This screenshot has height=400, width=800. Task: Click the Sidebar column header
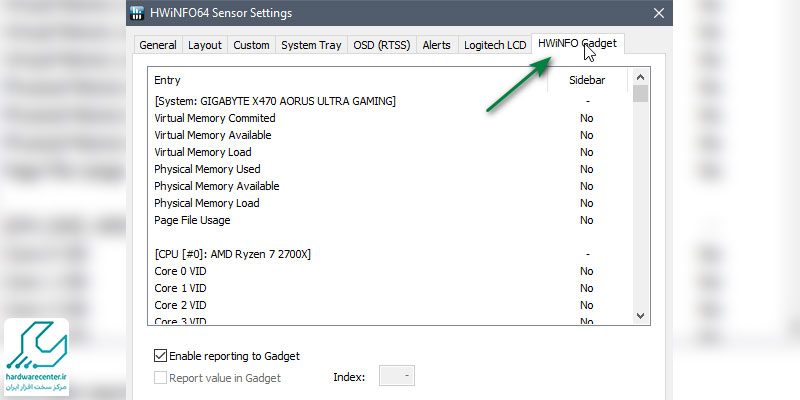[x=587, y=80]
